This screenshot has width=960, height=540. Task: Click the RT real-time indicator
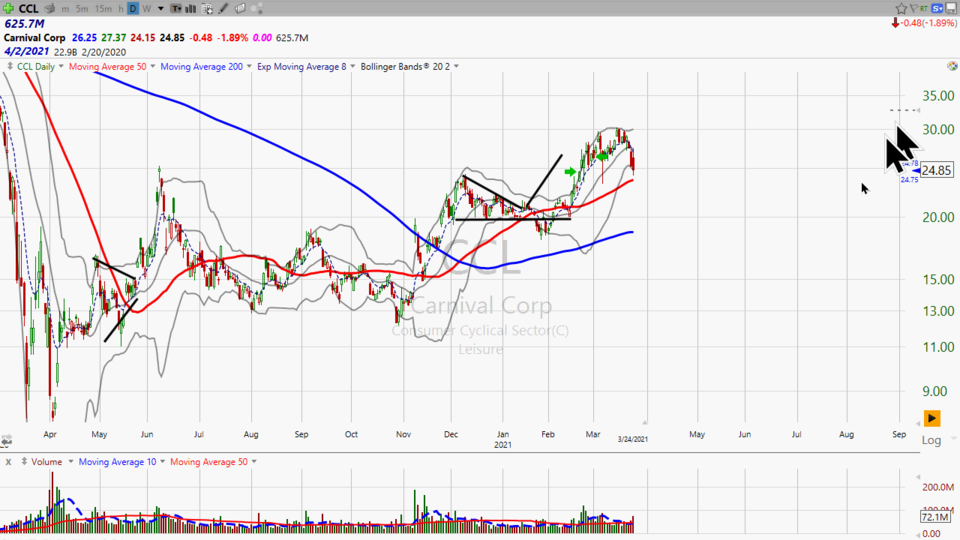click(924, 8)
